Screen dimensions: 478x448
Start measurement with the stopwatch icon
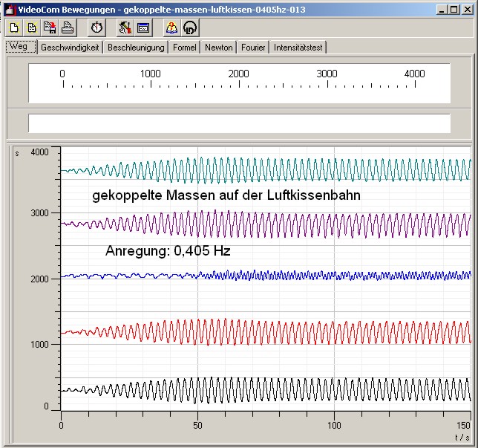[97, 28]
